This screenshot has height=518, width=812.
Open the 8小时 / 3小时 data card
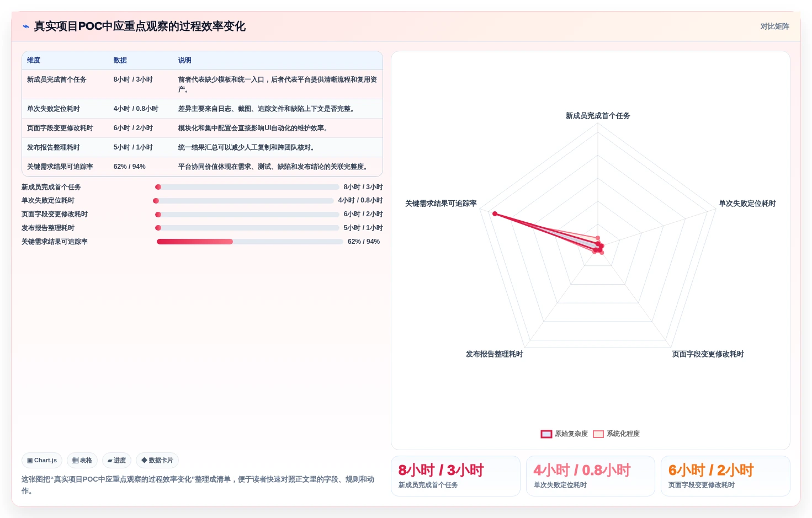click(455, 476)
